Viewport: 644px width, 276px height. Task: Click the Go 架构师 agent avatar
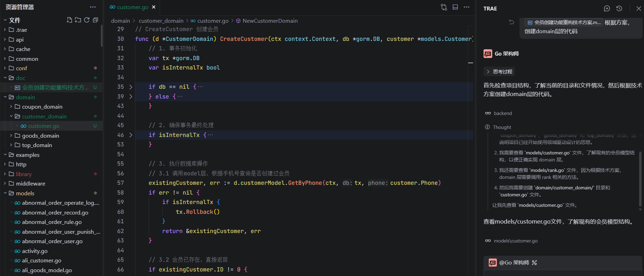(488, 53)
